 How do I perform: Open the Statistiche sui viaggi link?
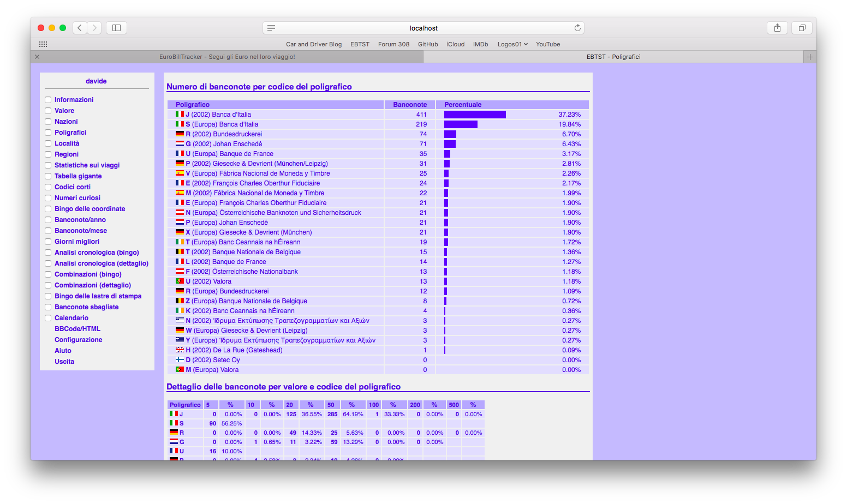point(87,165)
